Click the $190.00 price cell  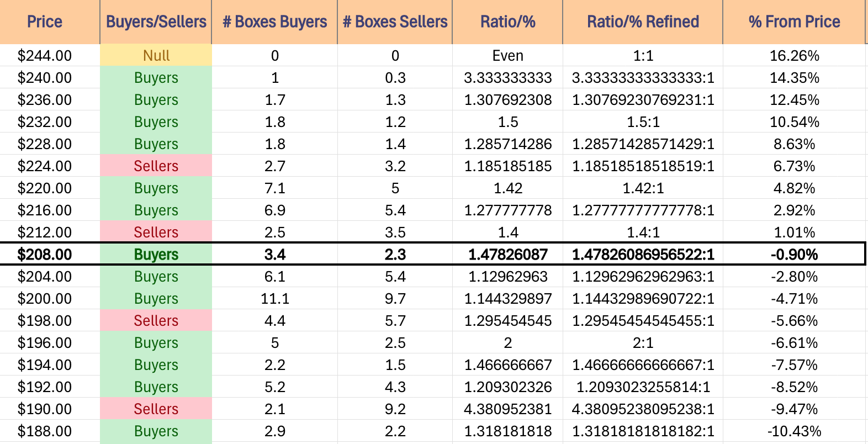50,409
